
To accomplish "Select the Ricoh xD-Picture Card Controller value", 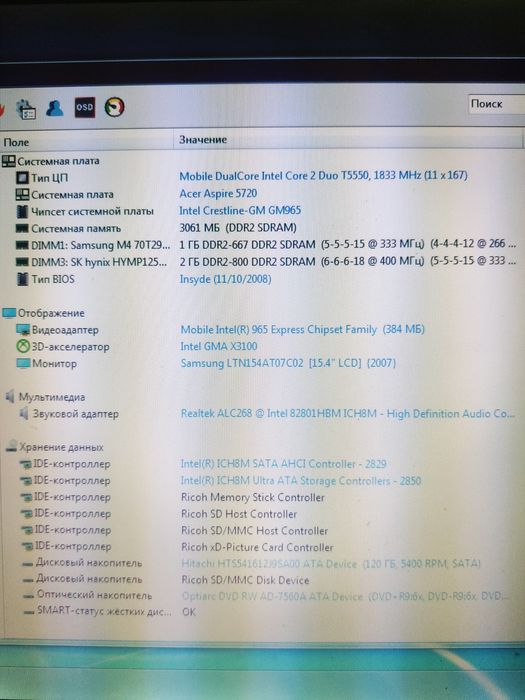I will click(257, 547).
